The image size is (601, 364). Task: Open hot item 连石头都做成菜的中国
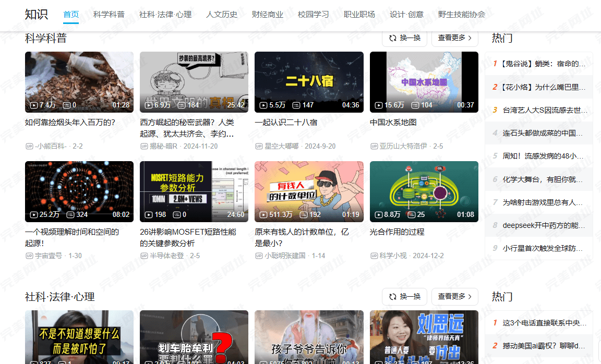[x=539, y=133]
